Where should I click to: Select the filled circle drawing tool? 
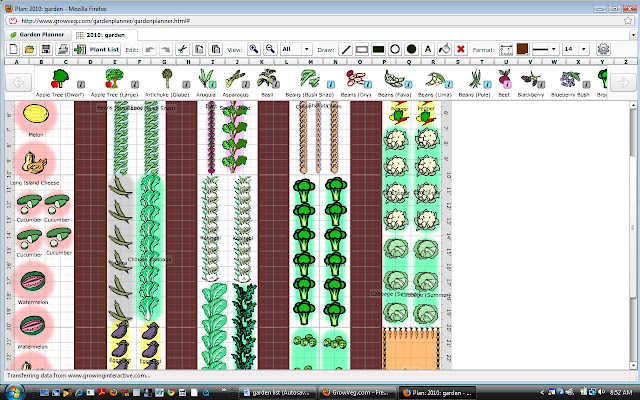[411, 49]
